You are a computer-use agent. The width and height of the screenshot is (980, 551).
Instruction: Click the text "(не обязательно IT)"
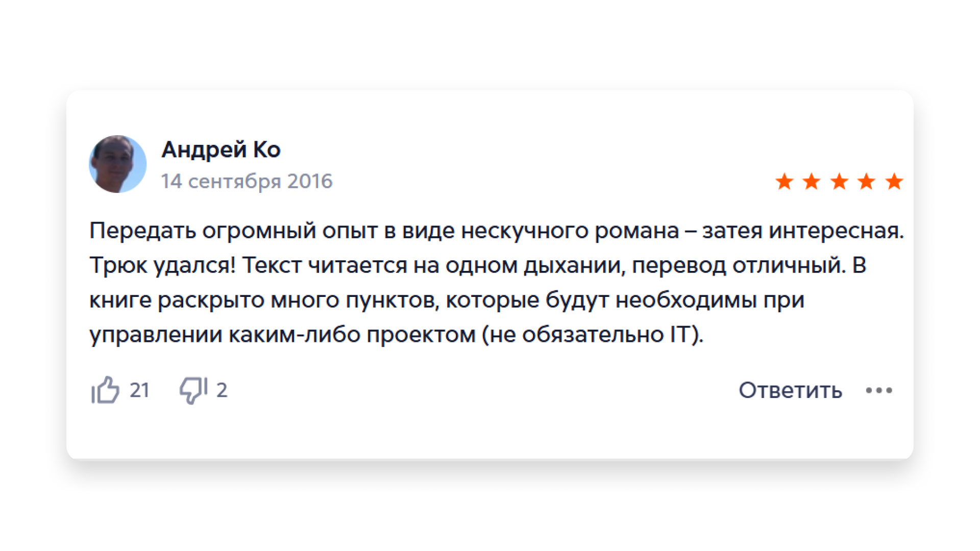[x=593, y=335]
